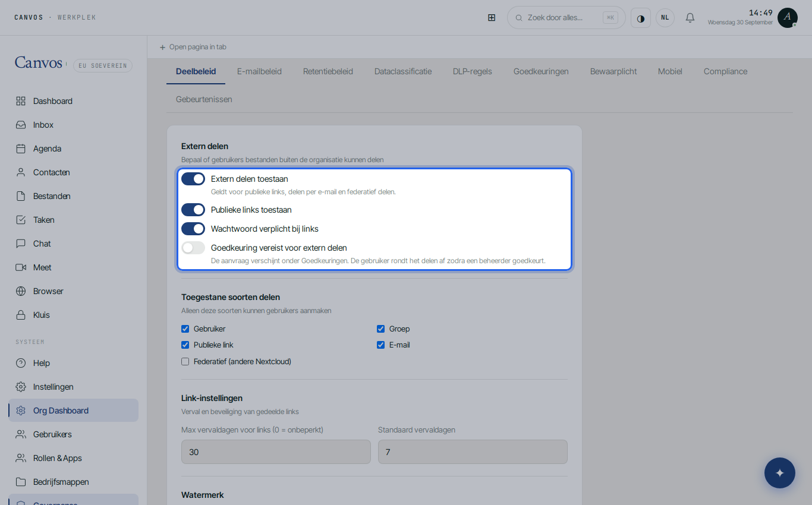Select the Contacten person icon

(21, 172)
